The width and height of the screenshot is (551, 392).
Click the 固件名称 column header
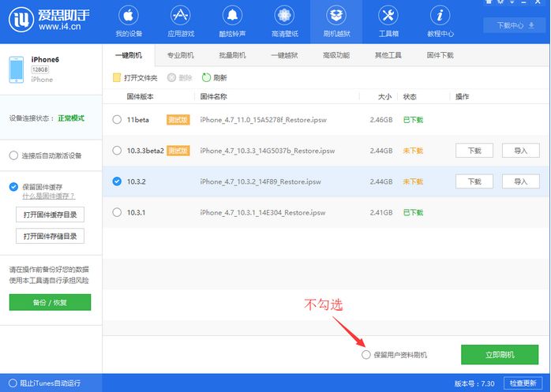point(214,96)
